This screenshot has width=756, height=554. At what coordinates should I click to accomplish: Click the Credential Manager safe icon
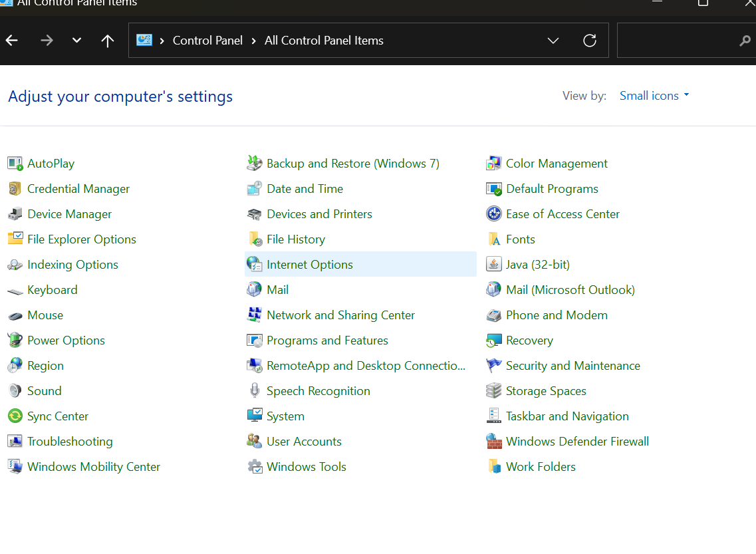tap(15, 188)
